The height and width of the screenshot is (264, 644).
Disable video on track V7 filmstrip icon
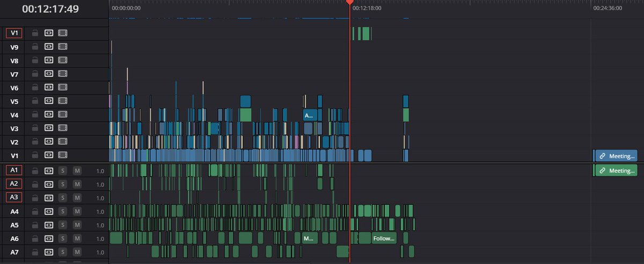[63, 74]
